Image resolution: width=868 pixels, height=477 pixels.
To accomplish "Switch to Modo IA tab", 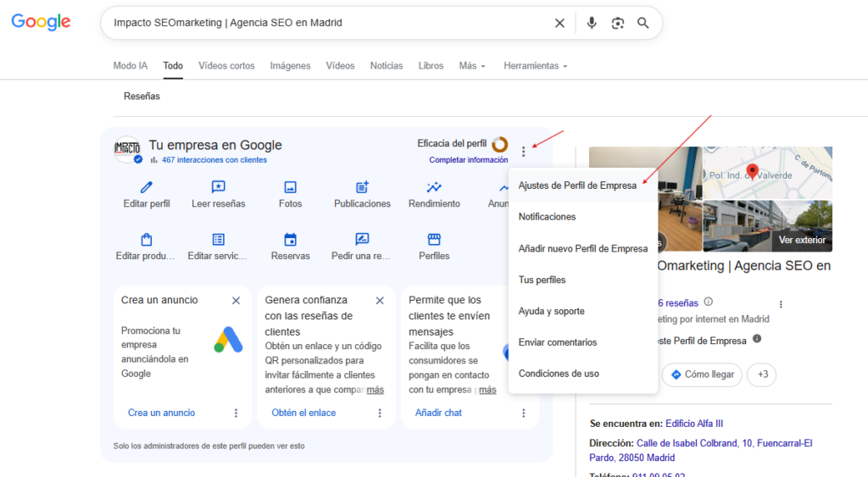I will (x=130, y=66).
